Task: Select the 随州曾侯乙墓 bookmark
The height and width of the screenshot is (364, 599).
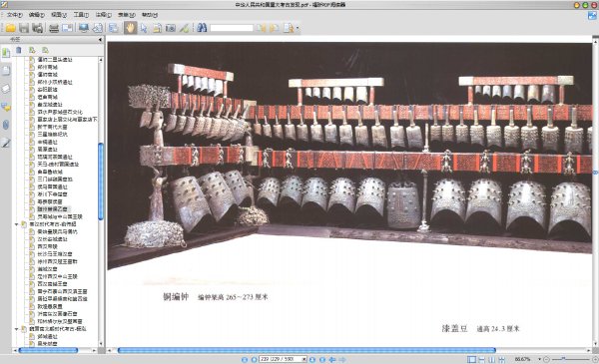Action: [x=52, y=209]
